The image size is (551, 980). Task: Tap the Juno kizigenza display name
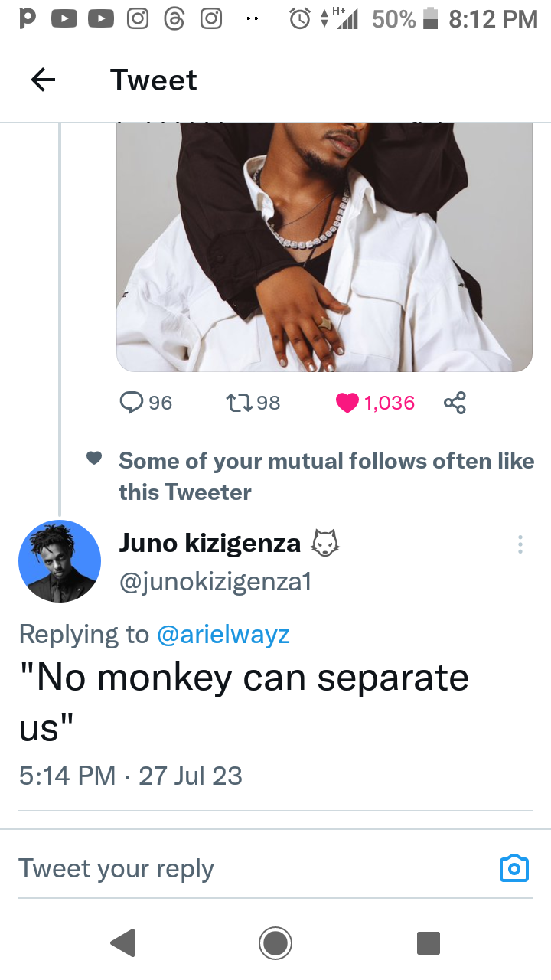(210, 543)
